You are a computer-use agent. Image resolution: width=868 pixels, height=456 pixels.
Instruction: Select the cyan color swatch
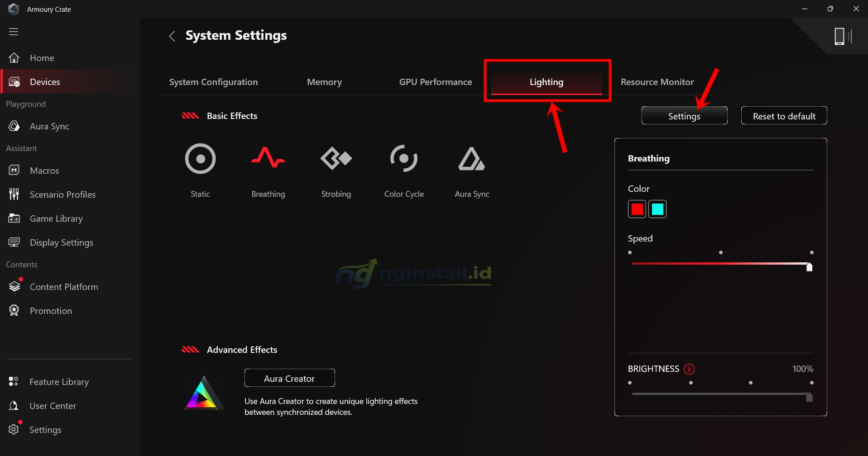click(x=657, y=209)
